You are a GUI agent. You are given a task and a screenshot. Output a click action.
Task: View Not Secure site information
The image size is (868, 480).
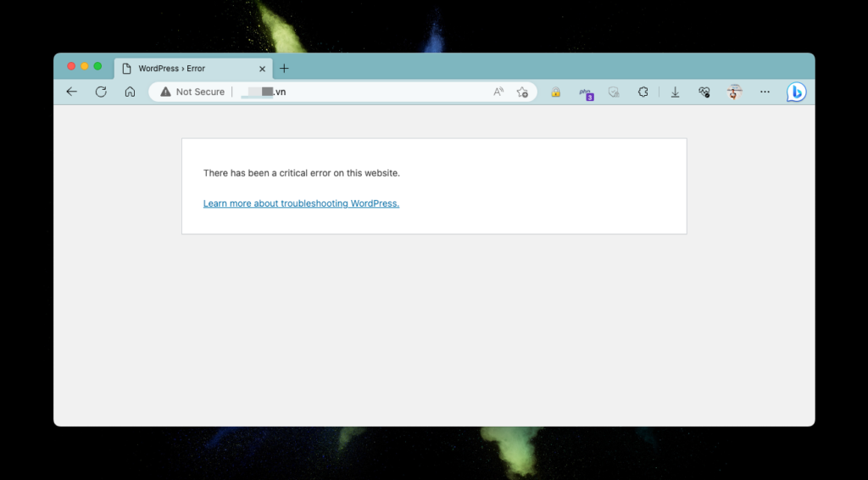tap(192, 92)
